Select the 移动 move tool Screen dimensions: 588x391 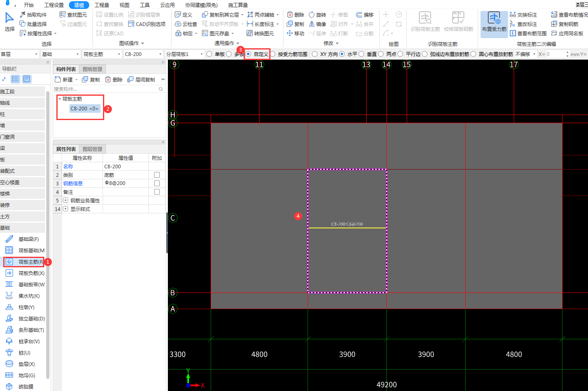[x=296, y=33]
